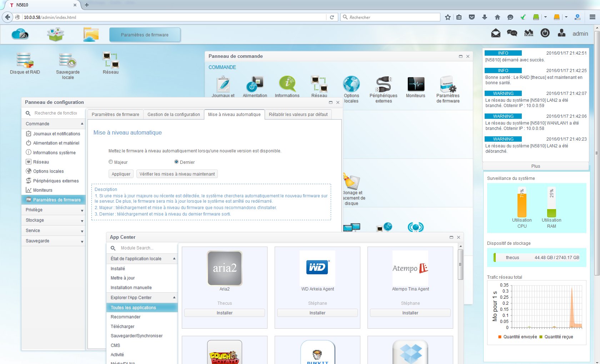Click the Options locales globe icon
Image resolution: width=600 pixels, height=364 pixels.
tap(351, 85)
